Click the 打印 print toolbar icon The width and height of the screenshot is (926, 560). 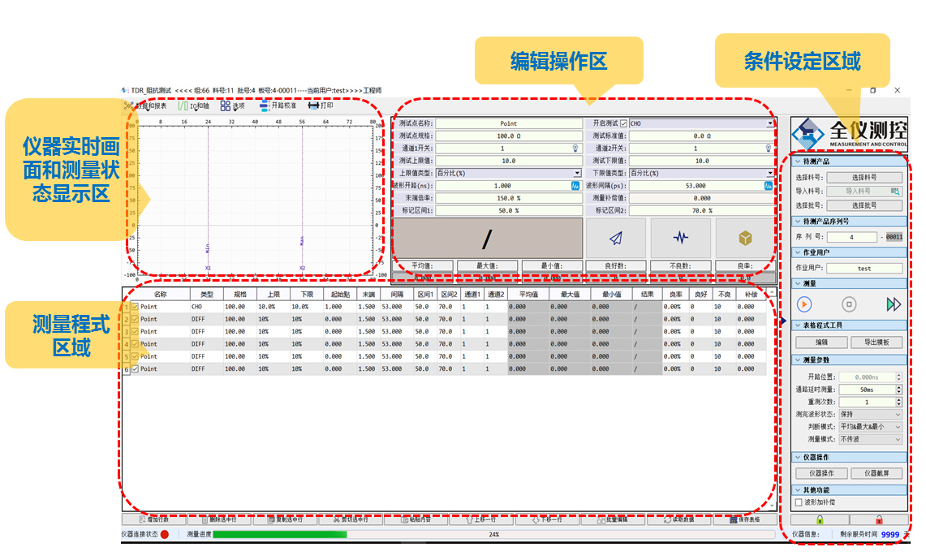coord(321,106)
